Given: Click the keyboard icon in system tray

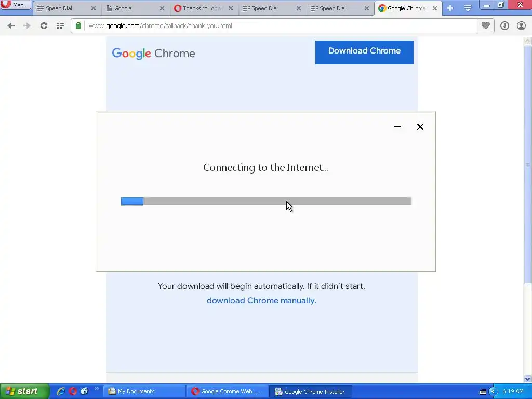Looking at the screenshot, I should 483,392.
